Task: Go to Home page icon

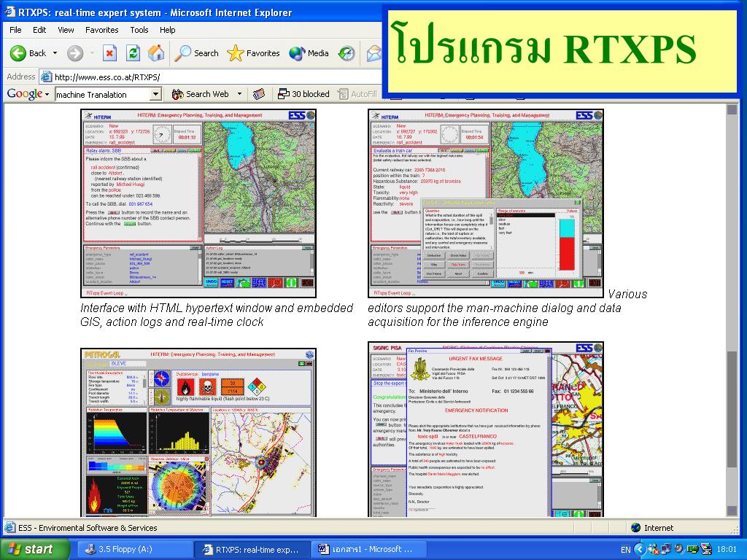Action: (x=156, y=53)
